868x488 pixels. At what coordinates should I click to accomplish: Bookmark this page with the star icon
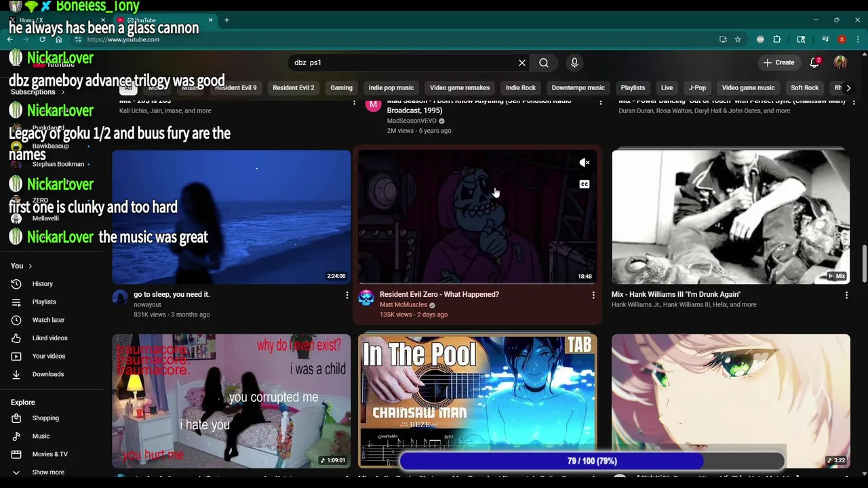(738, 39)
